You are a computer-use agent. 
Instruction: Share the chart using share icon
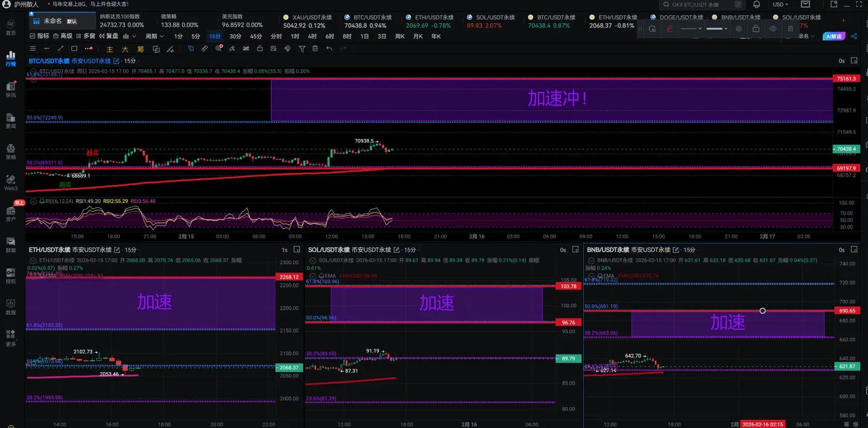[854, 36]
